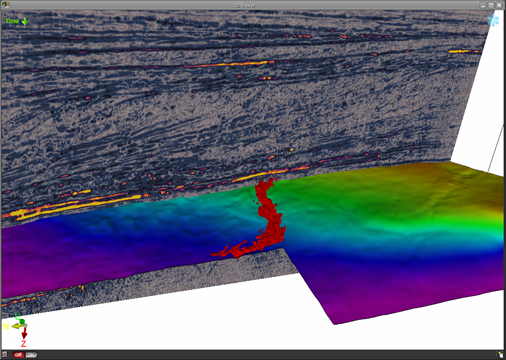This screenshot has height=360, width=506.
Task: Click the snowflake freeze icon in the 3D viewer
Action: [x=493, y=20]
